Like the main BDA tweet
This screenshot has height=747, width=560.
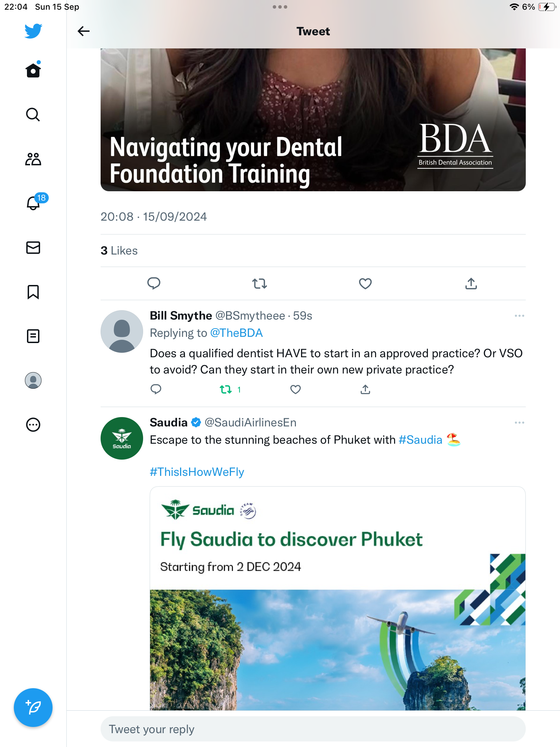click(x=365, y=284)
